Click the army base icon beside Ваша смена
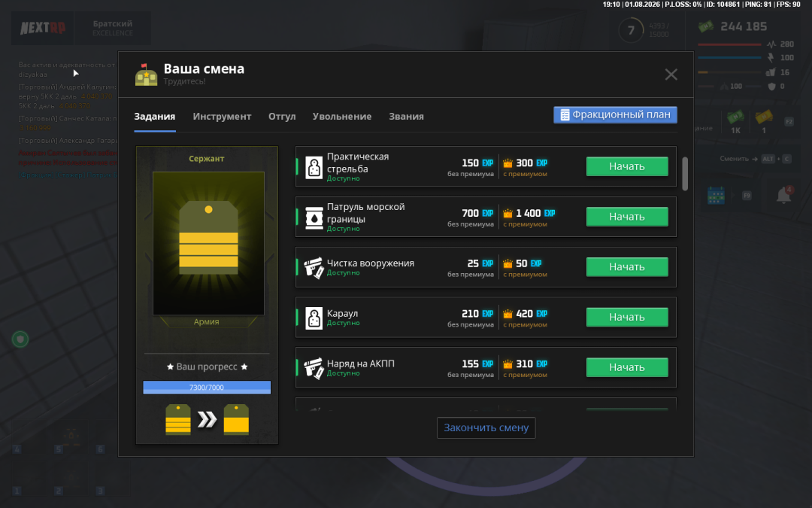This screenshot has height=508, width=812. point(146,75)
